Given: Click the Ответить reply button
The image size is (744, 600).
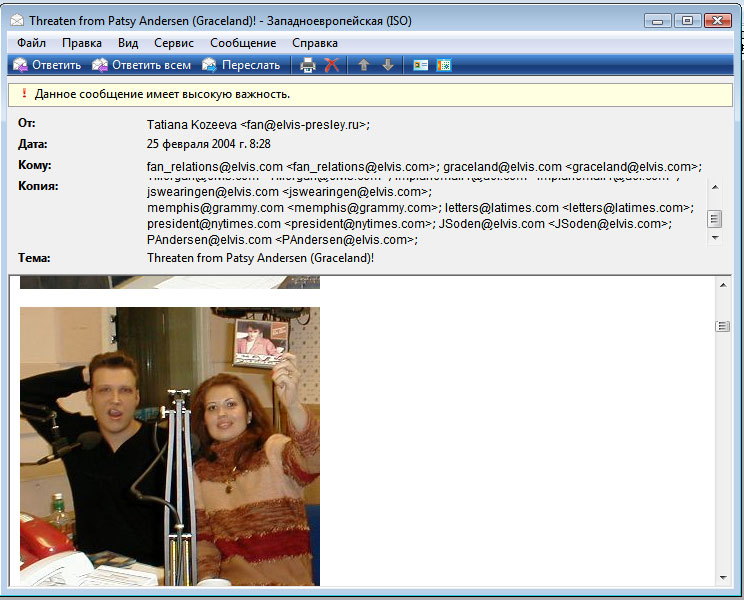Looking at the screenshot, I should pos(47,65).
